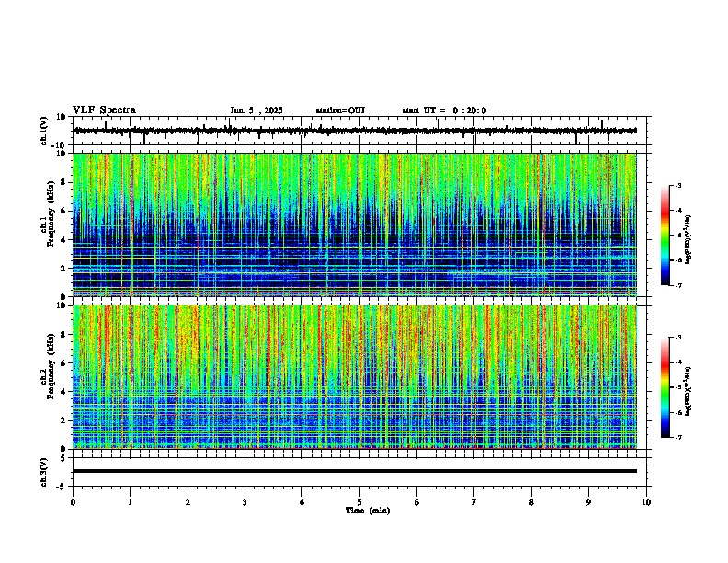Image resolution: width=728 pixels, height=563 pixels.
Task: Click the time axis tick label "1"
Action: point(130,502)
